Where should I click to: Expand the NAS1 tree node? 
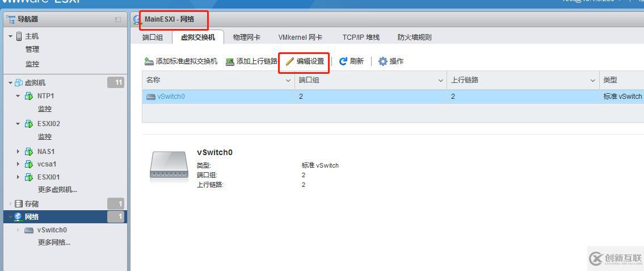click(18, 151)
